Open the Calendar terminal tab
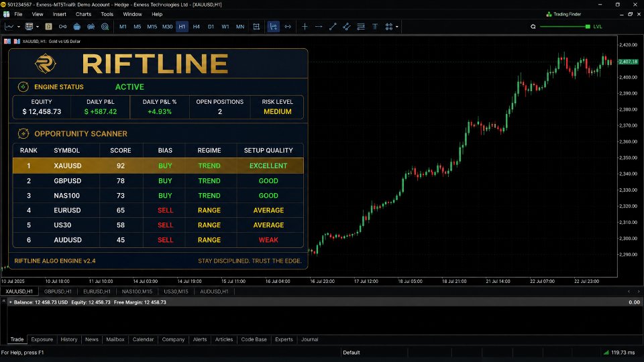 tap(143, 339)
